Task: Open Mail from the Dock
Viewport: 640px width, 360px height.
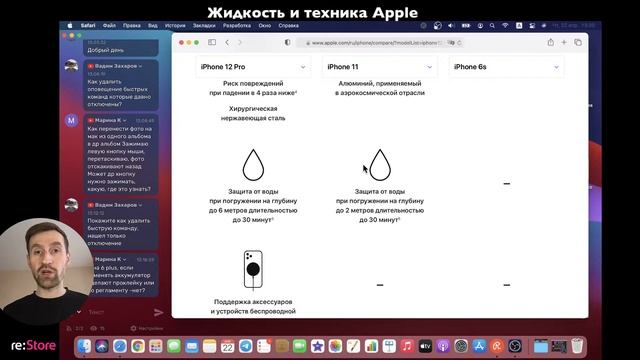Action: (191, 346)
